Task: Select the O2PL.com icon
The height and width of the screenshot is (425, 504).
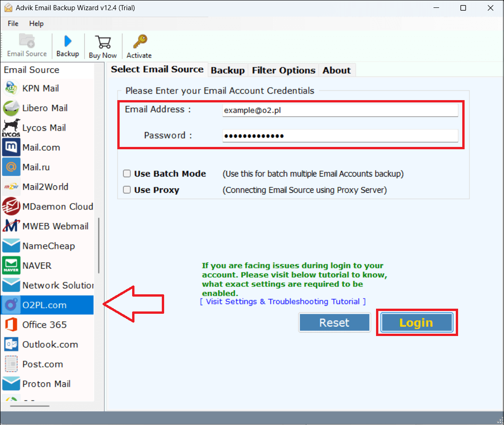Action: [11, 305]
